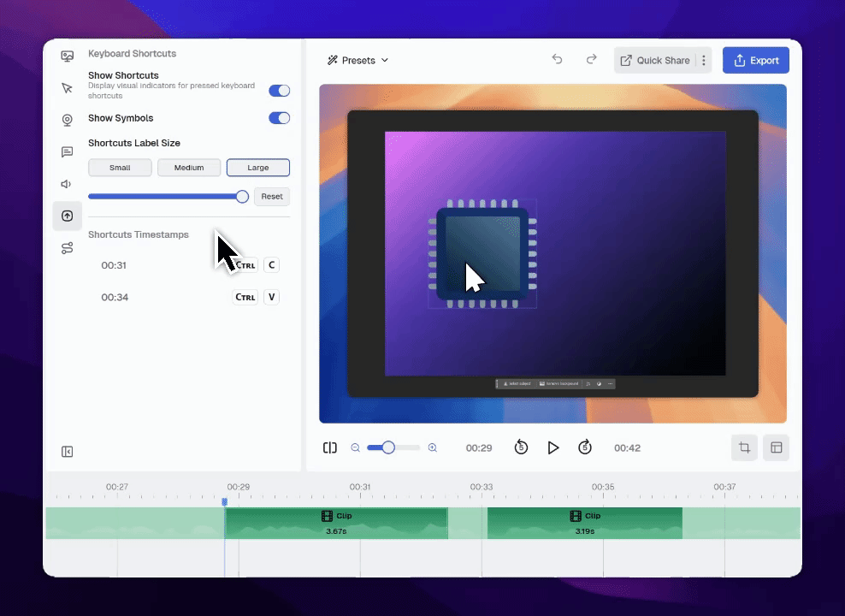This screenshot has width=845, height=616.
Task: Click the Quick Share button
Action: (x=655, y=61)
